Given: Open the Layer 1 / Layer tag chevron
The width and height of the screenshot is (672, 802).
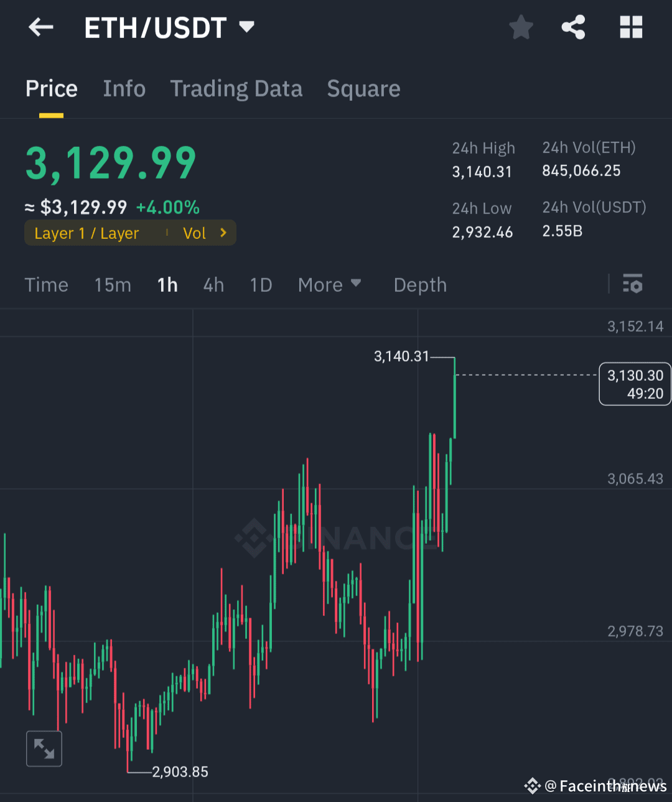Looking at the screenshot, I should coord(223,233).
